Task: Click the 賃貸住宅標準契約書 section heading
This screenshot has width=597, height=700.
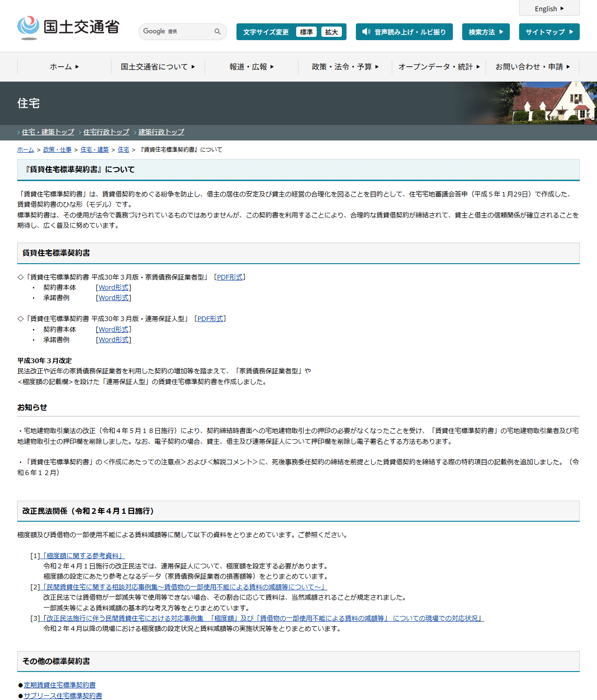Action: pyautogui.click(x=298, y=253)
